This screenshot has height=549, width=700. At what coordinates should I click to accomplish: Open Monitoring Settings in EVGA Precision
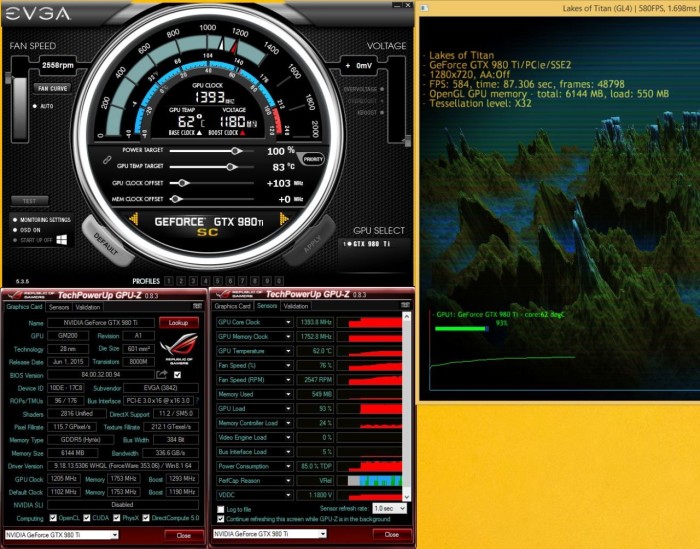[42, 220]
